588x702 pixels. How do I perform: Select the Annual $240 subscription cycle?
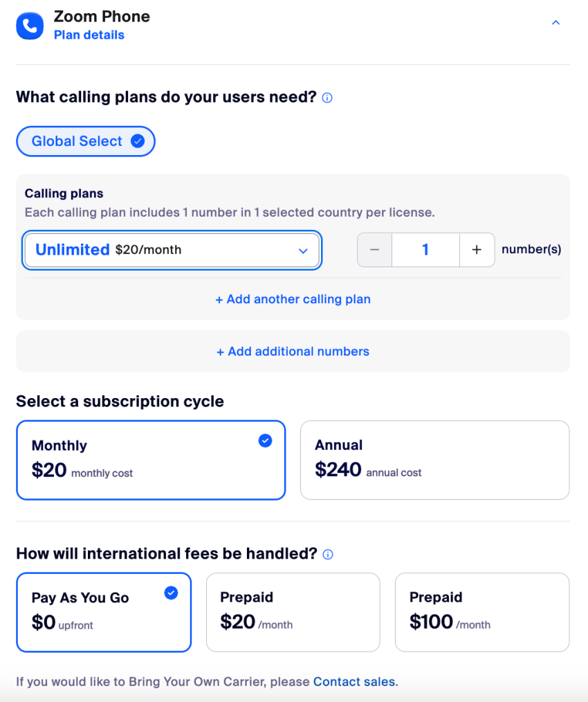[x=434, y=460]
